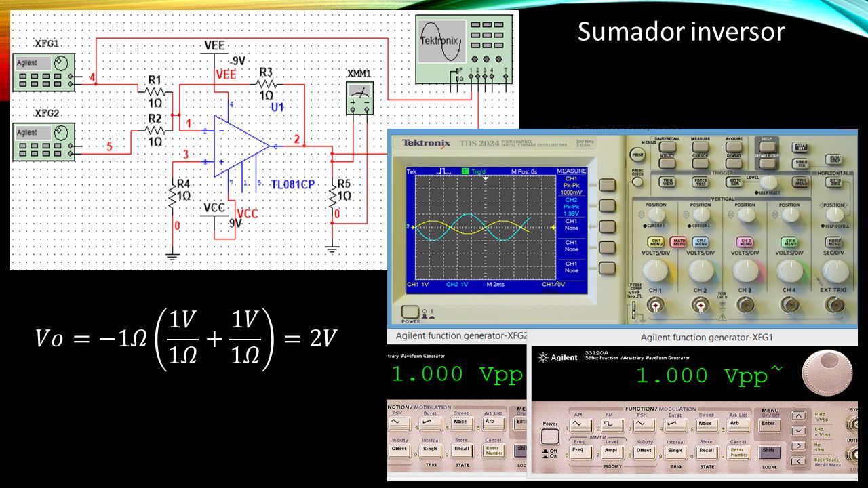Toggle CH1 MENU on the oscilloscope
868x488 pixels.
[656, 241]
